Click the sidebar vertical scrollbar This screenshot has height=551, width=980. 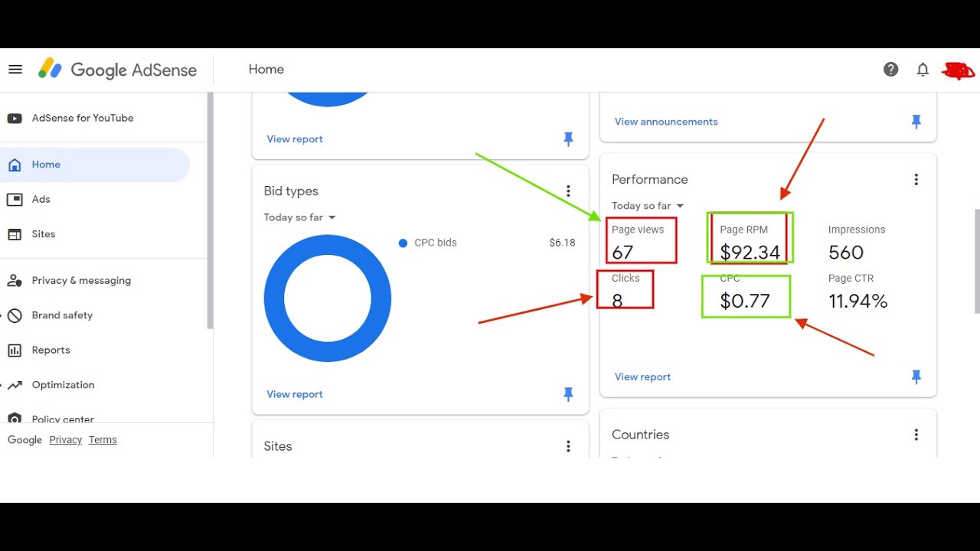pos(211,210)
